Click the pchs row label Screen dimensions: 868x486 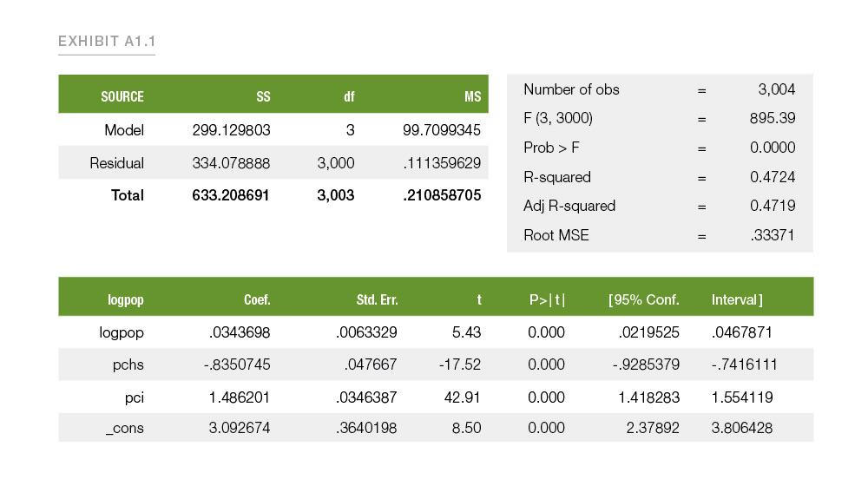coord(128,364)
